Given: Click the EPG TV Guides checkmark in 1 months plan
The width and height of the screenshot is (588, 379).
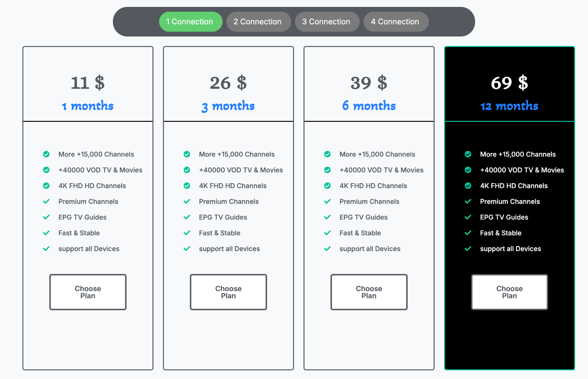Looking at the screenshot, I should pyautogui.click(x=46, y=217).
